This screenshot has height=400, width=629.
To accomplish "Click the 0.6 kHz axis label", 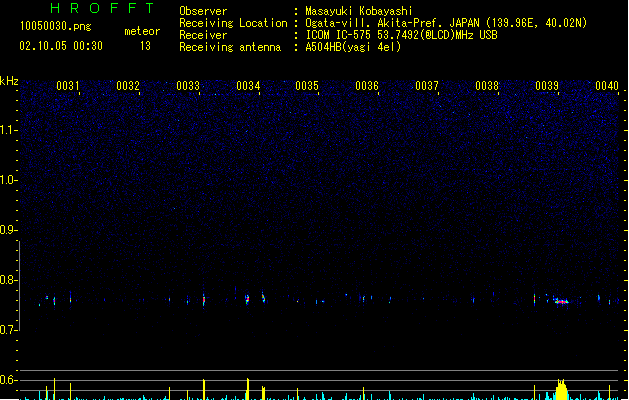I will click(x=8, y=380).
